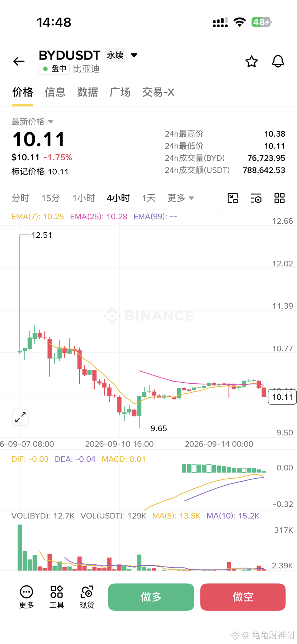Tap the back arrow icon
The height and width of the screenshot is (644, 297).
click(x=19, y=61)
